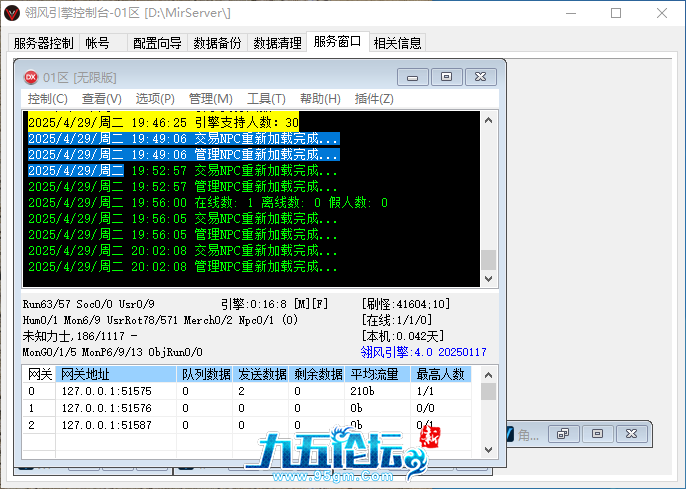
Task: Select the 服务窗口 tab
Action: click(x=338, y=42)
